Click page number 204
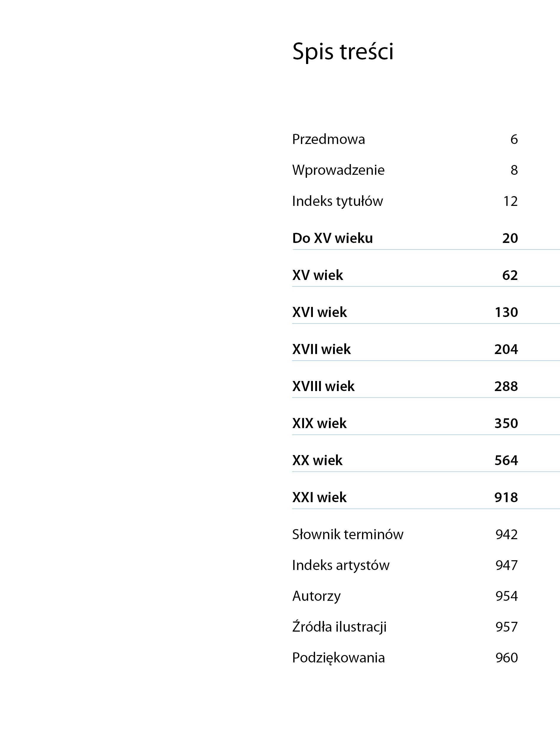This screenshot has height=735, width=560. click(506, 349)
